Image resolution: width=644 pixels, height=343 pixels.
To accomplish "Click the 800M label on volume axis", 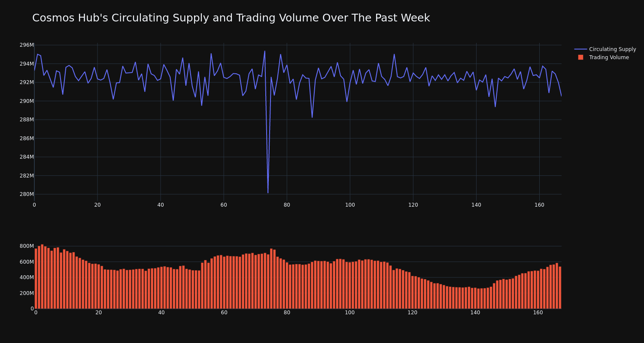I will (x=26, y=246).
